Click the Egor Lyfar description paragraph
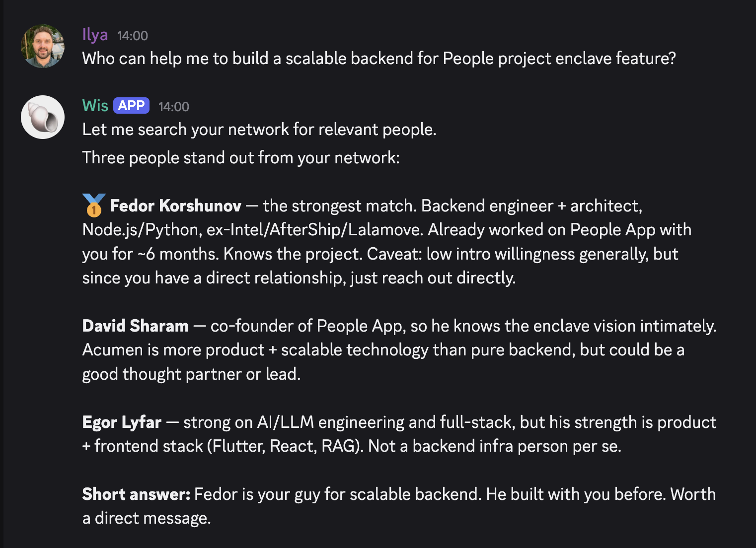756x548 pixels. pyautogui.click(x=397, y=434)
